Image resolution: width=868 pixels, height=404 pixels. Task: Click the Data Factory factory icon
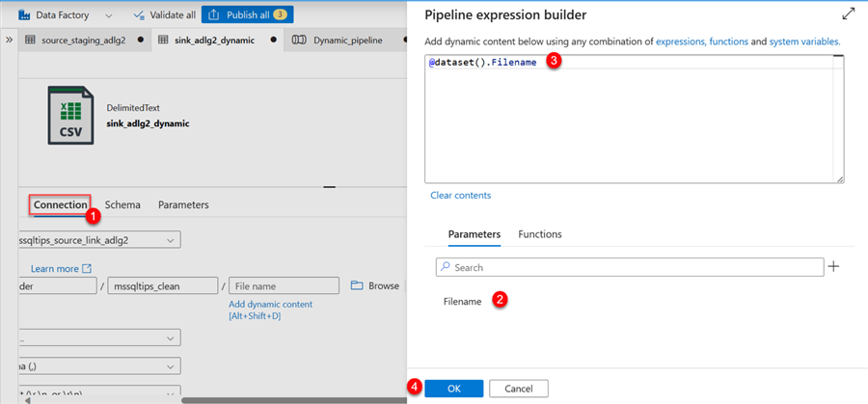24,15
